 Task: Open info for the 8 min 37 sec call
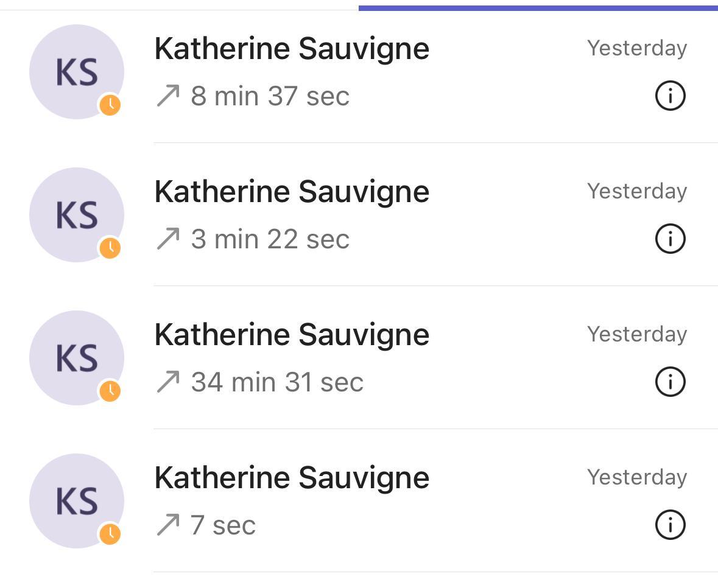click(x=670, y=96)
